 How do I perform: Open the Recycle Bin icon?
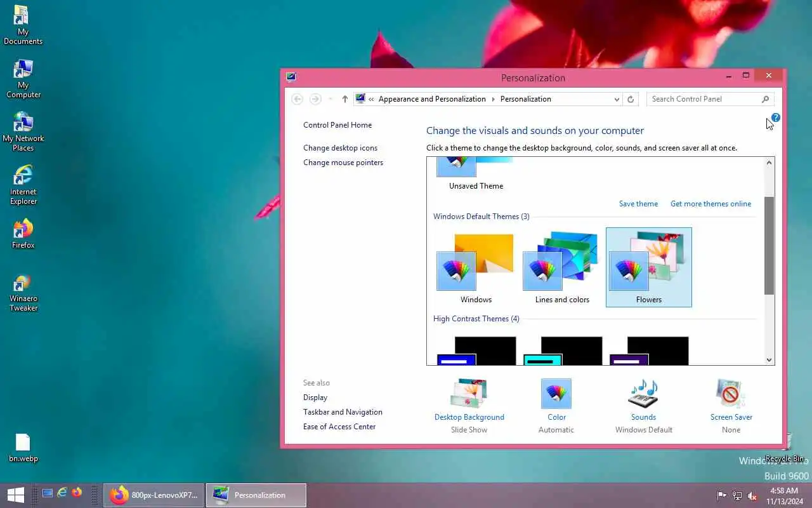(x=785, y=448)
